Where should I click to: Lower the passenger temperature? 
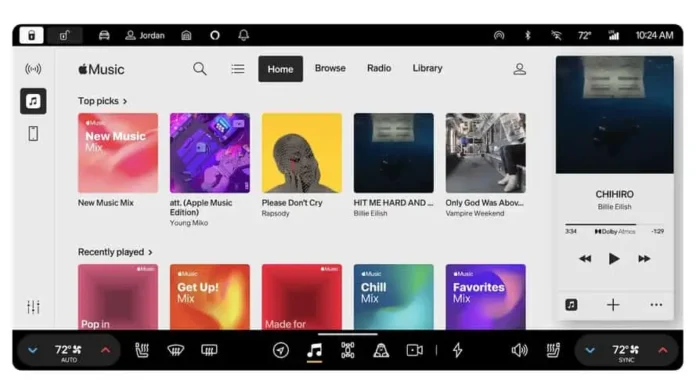pos(589,350)
